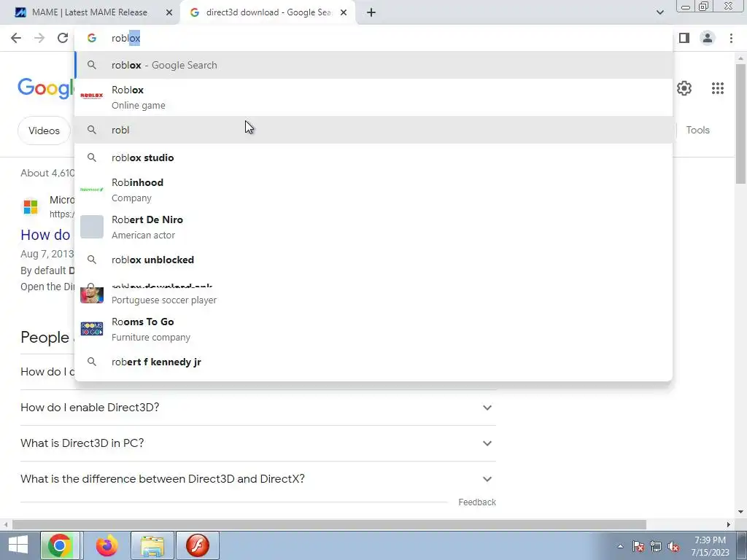747x560 pixels.
Task: Open the Windows Start menu
Action: coord(18,545)
